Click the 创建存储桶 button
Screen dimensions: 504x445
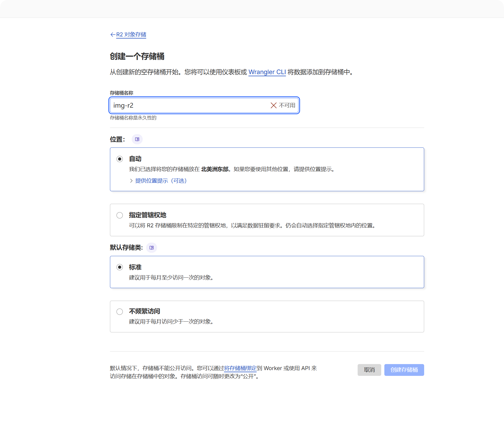pos(404,370)
